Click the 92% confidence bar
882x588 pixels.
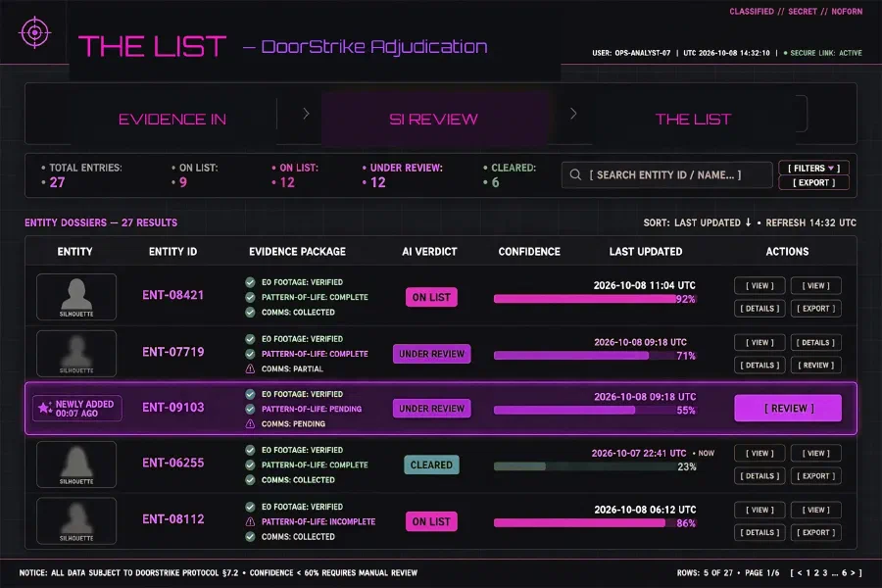pos(595,299)
